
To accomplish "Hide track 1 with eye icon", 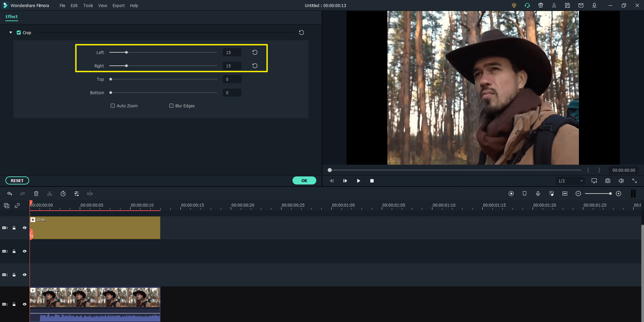I will pyautogui.click(x=24, y=304).
